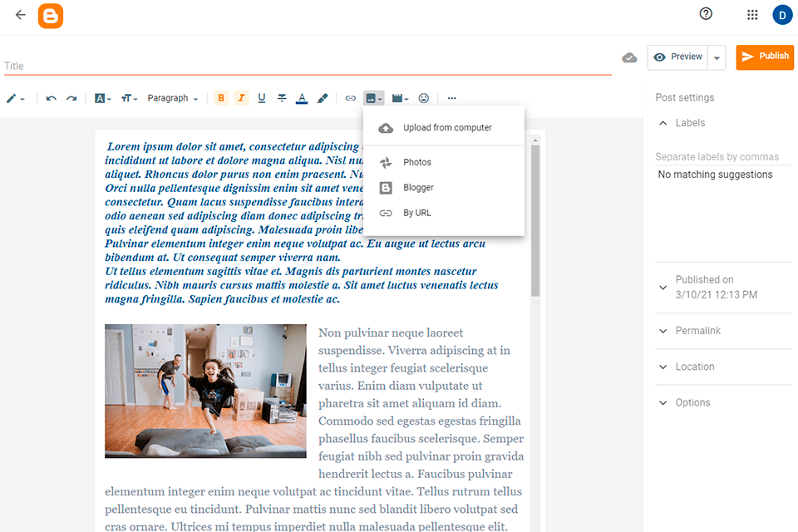Click the editor vertical scrollbar
The width and height of the screenshot is (798, 532).
[534, 220]
